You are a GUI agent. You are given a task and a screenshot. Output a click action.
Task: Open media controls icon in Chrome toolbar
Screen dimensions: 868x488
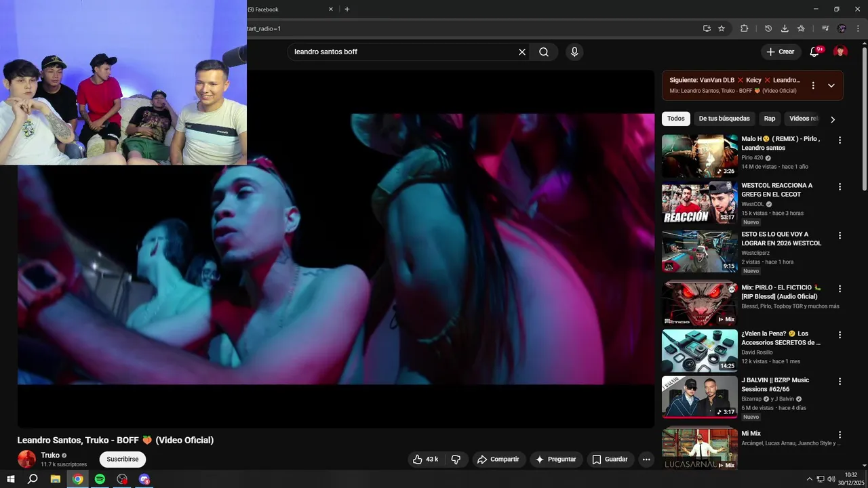[825, 28]
